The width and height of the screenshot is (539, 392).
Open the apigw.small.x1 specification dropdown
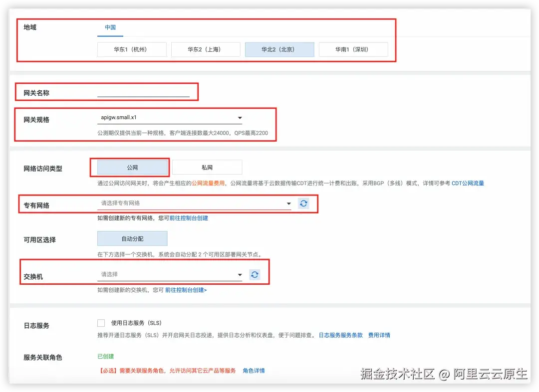point(170,118)
